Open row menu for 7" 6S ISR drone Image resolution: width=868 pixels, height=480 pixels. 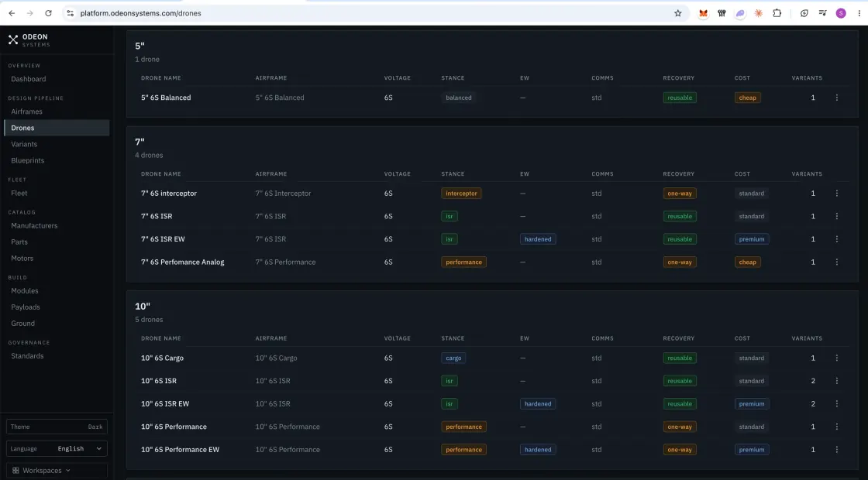tap(836, 216)
